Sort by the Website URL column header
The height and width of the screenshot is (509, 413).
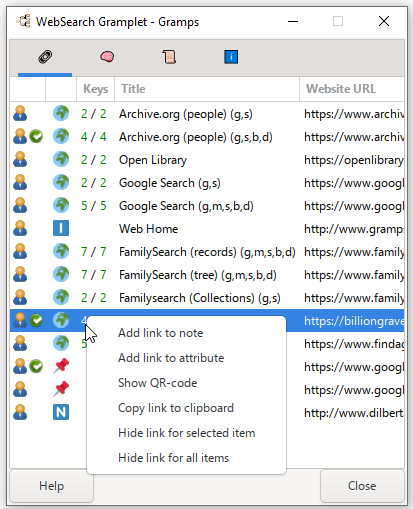click(352, 89)
